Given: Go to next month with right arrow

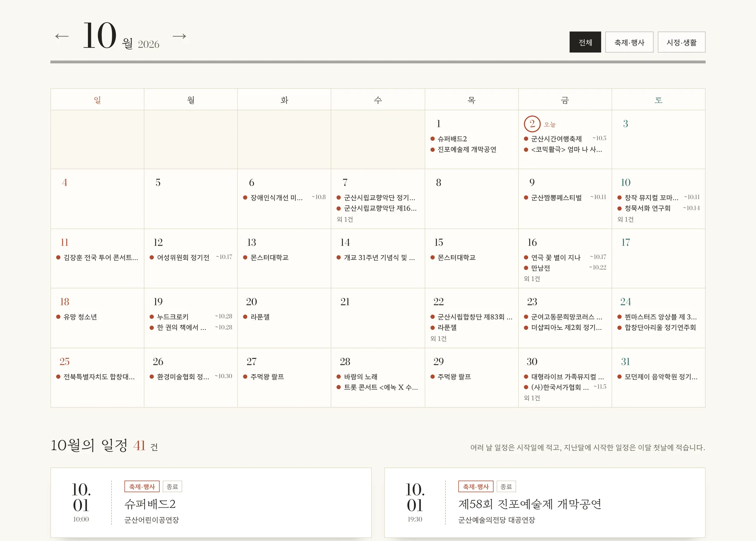Looking at the screenshot, I should click(x=179, y=36).
